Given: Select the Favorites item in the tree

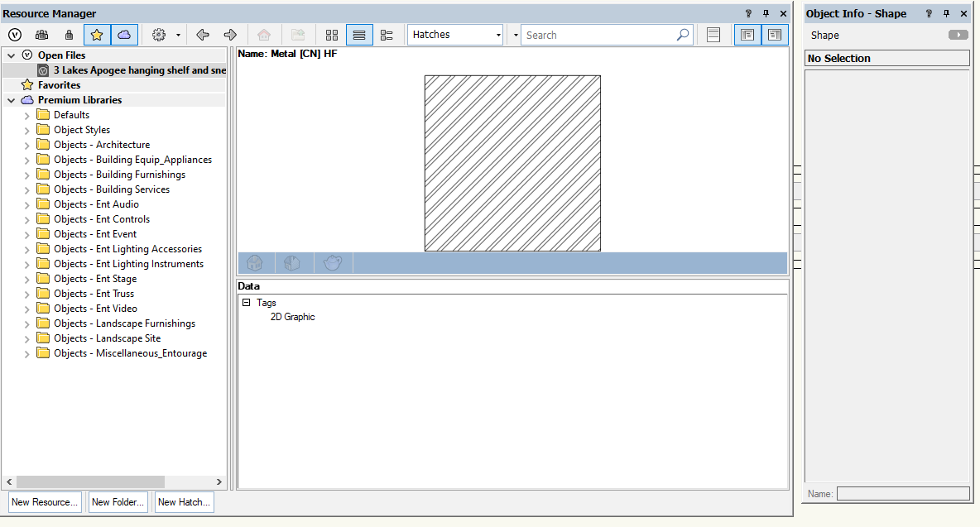Looking at the screenshot, I should tap(59, 85).
